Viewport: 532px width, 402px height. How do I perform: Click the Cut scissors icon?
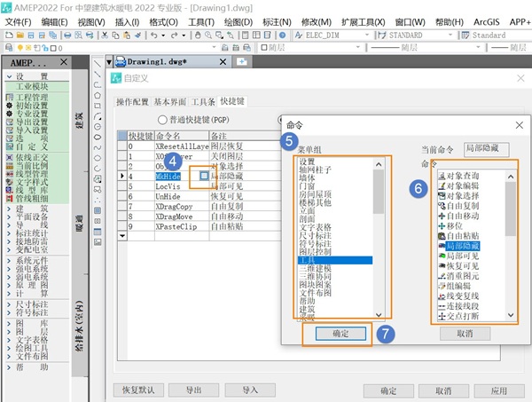tap(105, 35)
